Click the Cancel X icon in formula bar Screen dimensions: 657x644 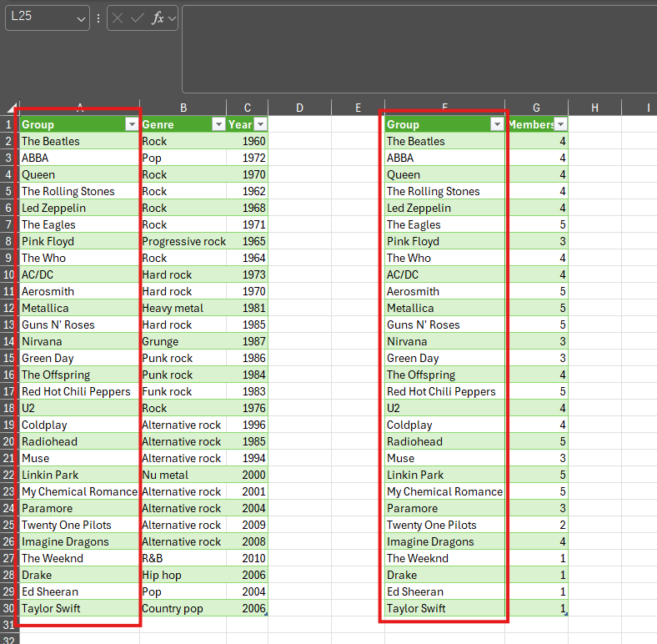[118, 18]
